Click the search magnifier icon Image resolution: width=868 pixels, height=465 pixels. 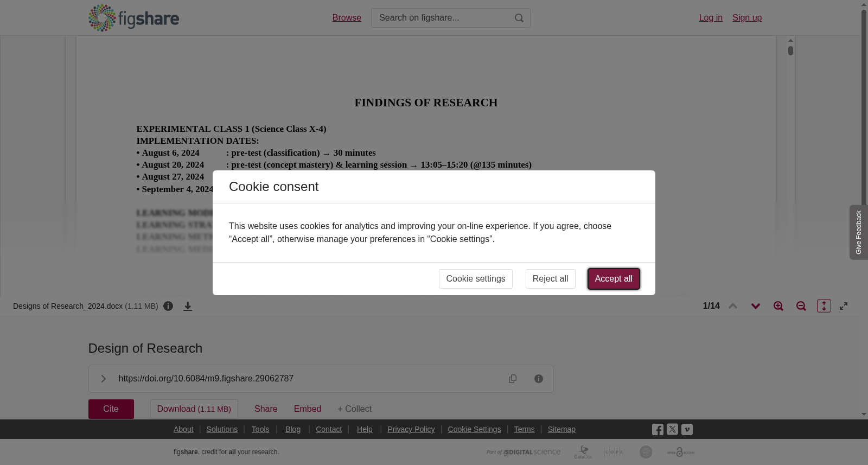pos(519,18)
